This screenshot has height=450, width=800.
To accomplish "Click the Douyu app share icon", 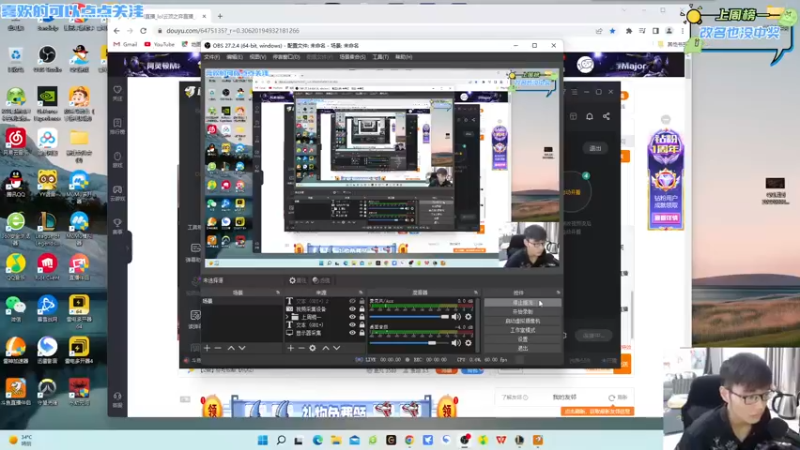I will [606, 116].
